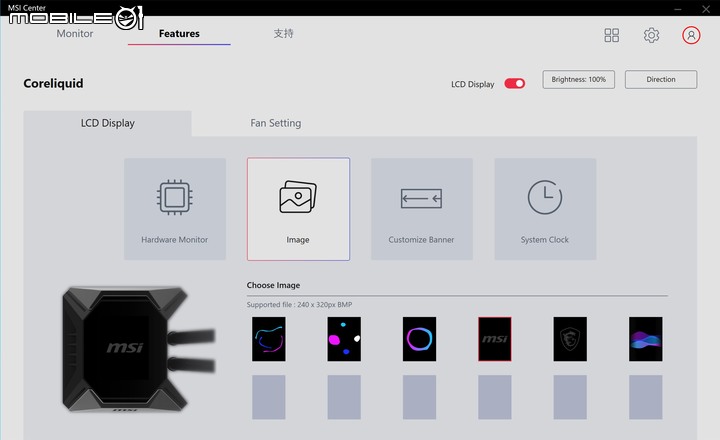
Task: Select the System Clock display mode
Action: click(545, 209)
